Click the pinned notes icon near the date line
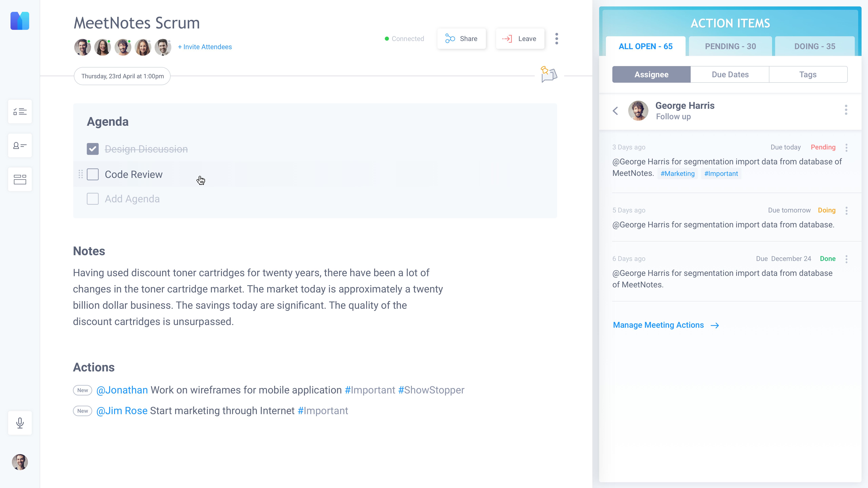The height and width of the screenshot is (488, 868). [549, 74]
